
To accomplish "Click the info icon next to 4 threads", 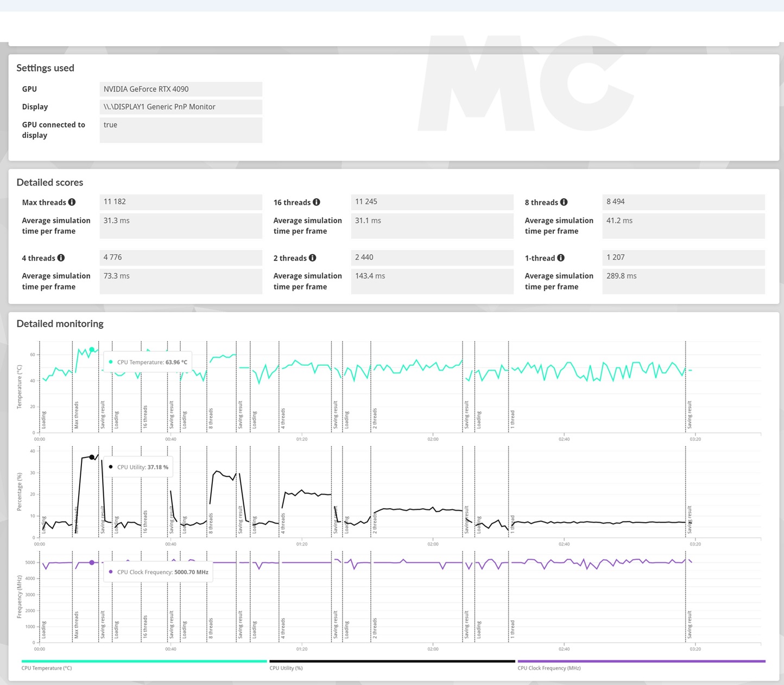I will [x=61, y=258].
